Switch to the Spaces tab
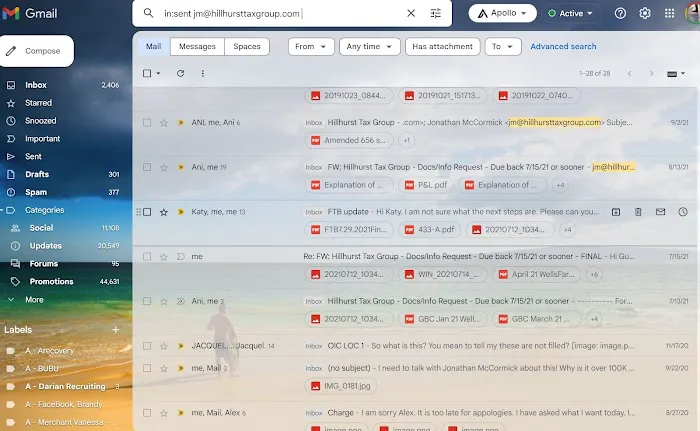The height and width of the screenshot is (431, 700). [246, 47]
